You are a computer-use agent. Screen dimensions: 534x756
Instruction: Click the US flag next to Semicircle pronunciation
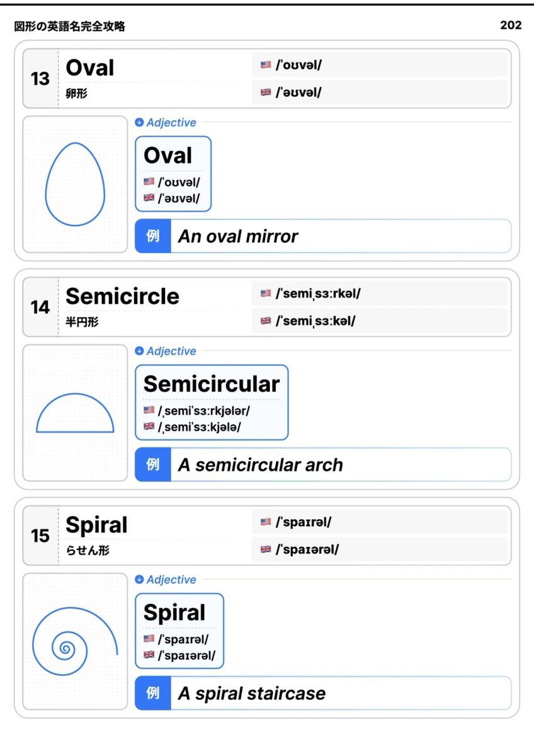(x=265, y=293)
